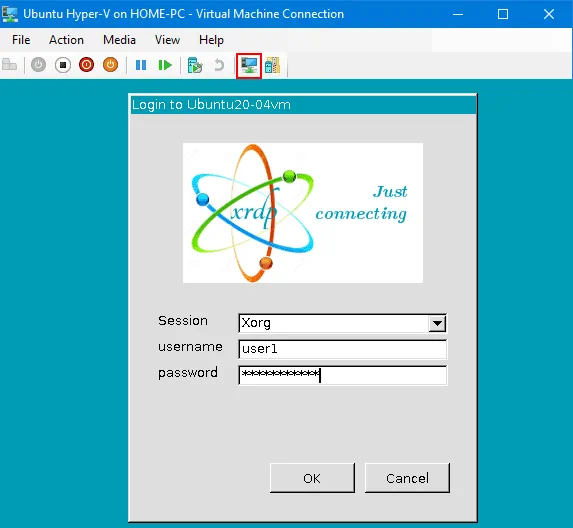The image size is (573, 528).
Task: Open the Share/USB devices toolbar icon
Action: pos(273,65)
